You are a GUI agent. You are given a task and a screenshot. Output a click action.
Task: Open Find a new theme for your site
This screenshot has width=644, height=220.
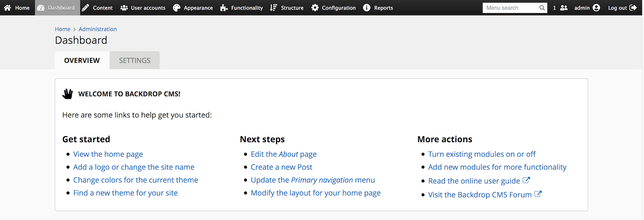click(126, 193)
